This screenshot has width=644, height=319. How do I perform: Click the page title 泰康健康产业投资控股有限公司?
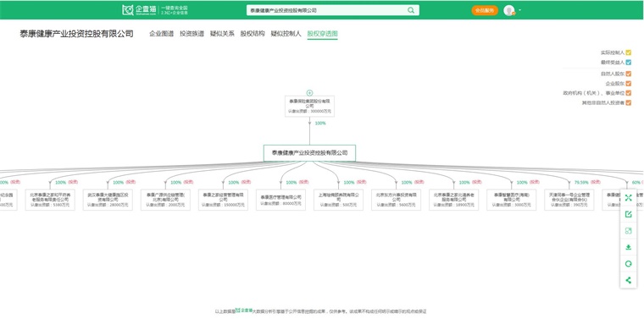click(x=76, y=34)
